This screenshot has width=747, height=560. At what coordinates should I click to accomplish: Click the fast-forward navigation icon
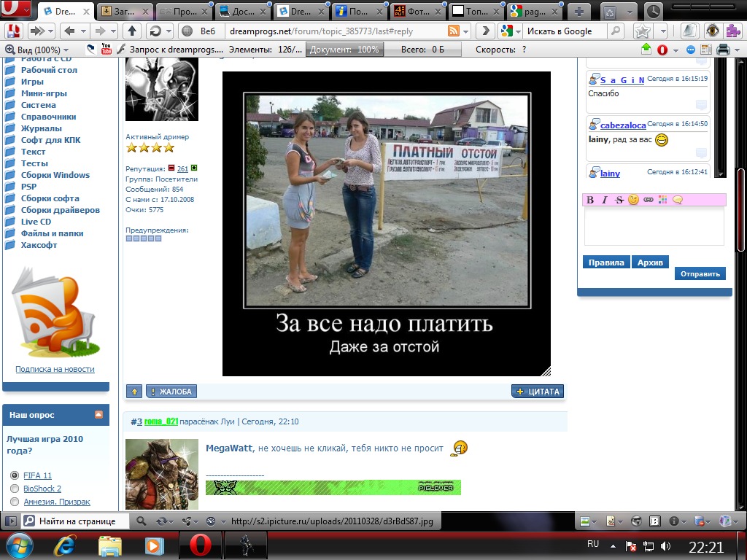[36, 31]
